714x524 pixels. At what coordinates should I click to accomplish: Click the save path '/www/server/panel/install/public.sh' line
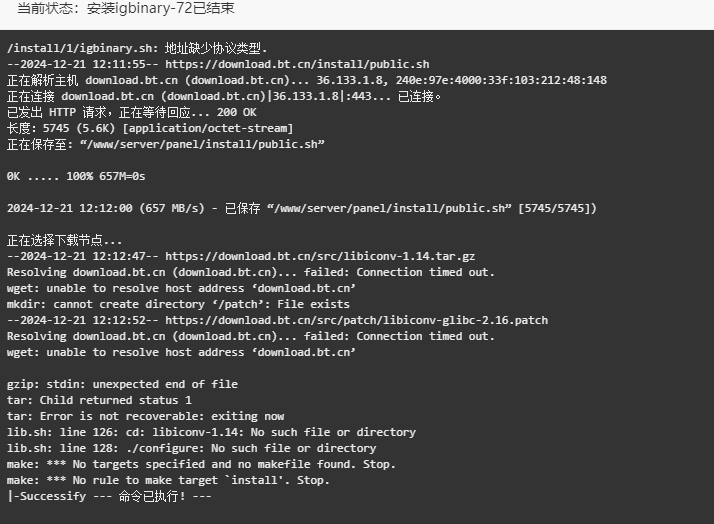(x=166, y=144)
